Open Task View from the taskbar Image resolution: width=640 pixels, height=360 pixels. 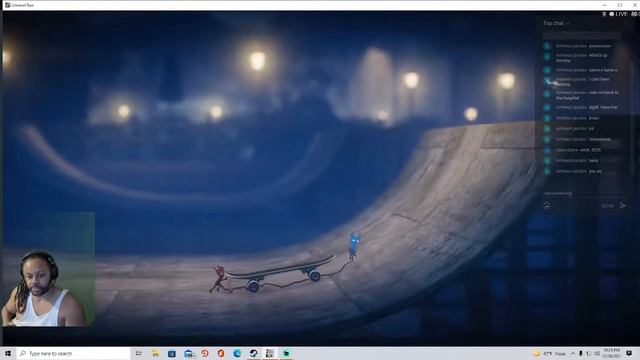pos(138,353)
